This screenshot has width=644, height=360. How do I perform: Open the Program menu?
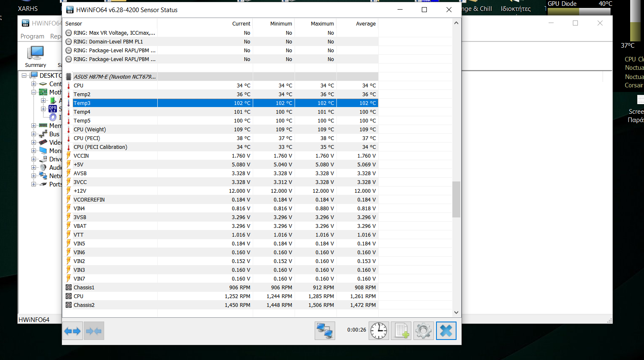pyautogui.click(x=32, y=36)
